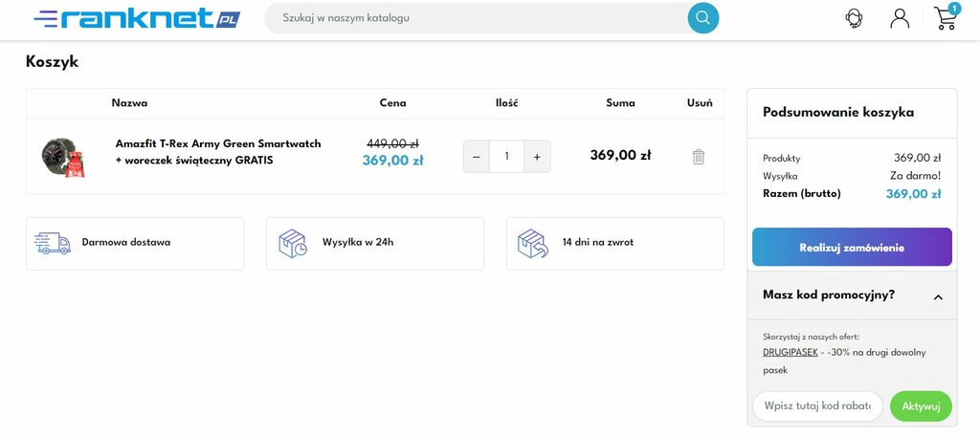This screenshot has height=437, width=980.
Task: Click the blue search magnifier button
Action: click(703, 18)
